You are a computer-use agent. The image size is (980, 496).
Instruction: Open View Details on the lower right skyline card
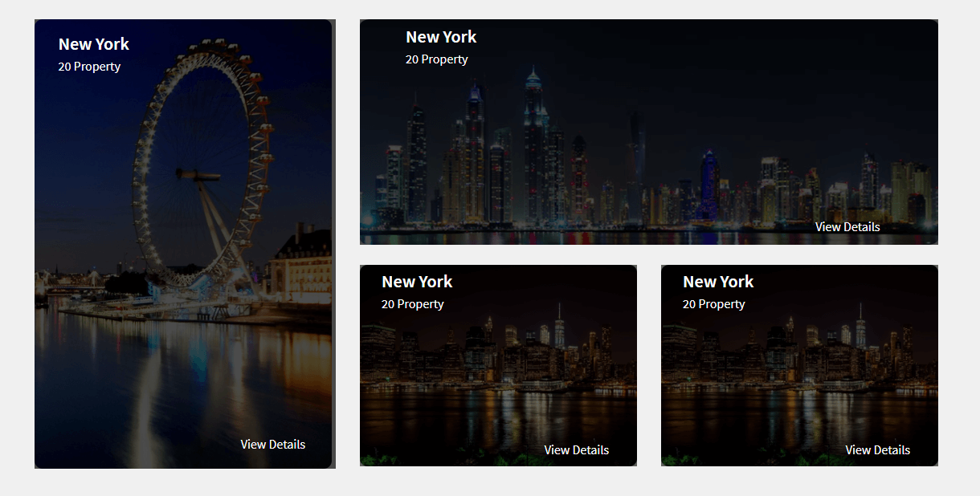pos(877,449)
